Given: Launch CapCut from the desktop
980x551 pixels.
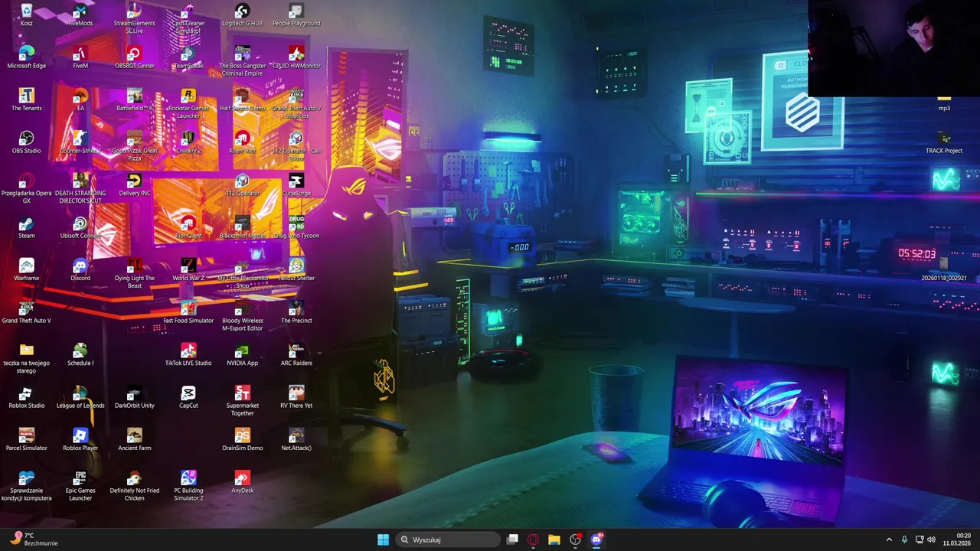Looking at the screenshot, I should point(188,396).
